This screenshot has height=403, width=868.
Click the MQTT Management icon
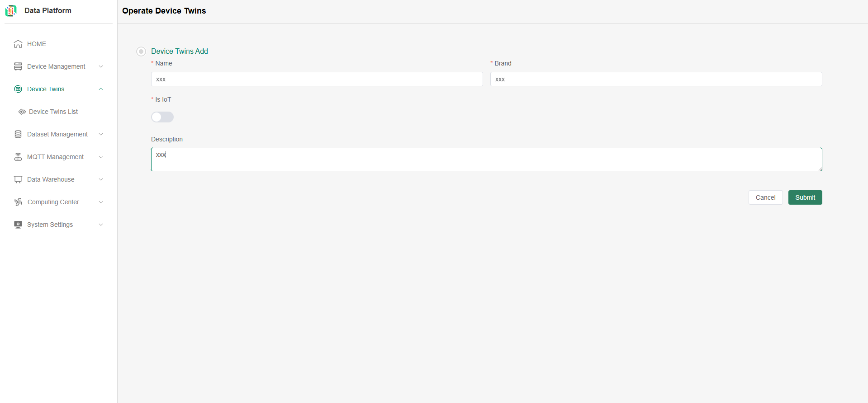click(18, 157)
